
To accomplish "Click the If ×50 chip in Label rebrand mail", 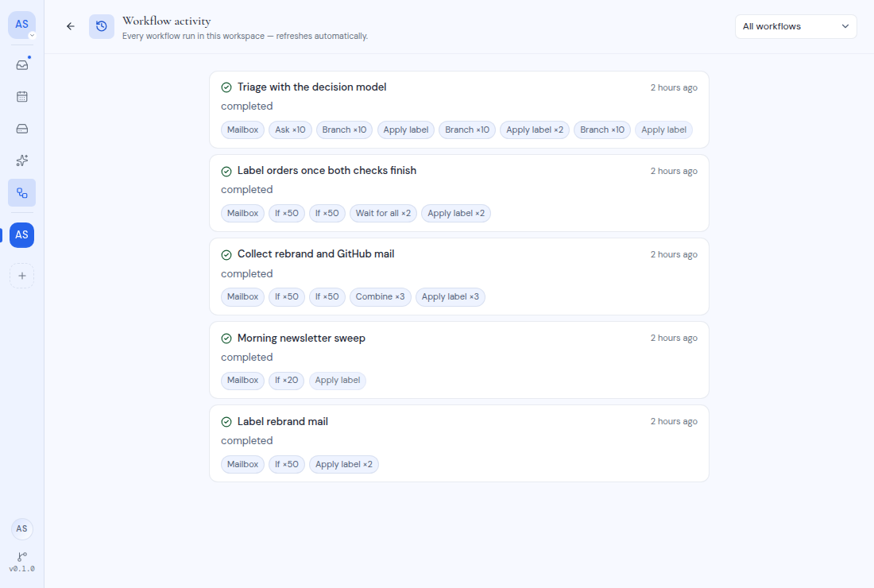I will pos(287,464).
